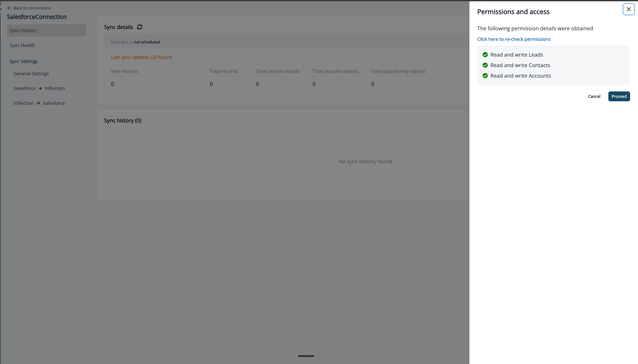Click the 'Read and write Leads' text
Viewport: 638px width, 364px height.
(x=517, y=55)
